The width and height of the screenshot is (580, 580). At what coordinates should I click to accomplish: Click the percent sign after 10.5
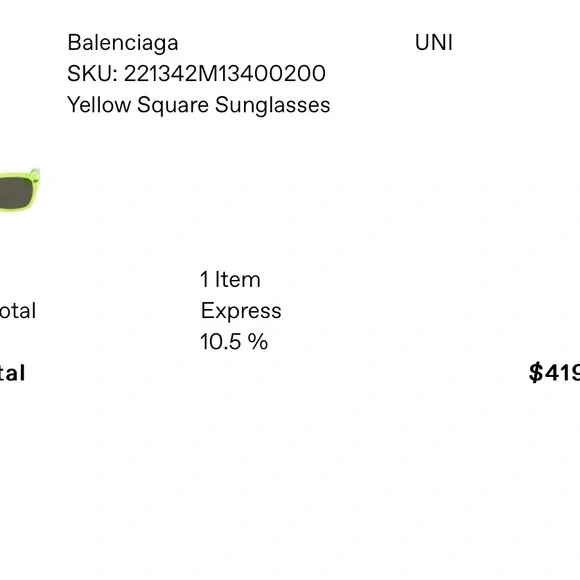pos(258,341)
